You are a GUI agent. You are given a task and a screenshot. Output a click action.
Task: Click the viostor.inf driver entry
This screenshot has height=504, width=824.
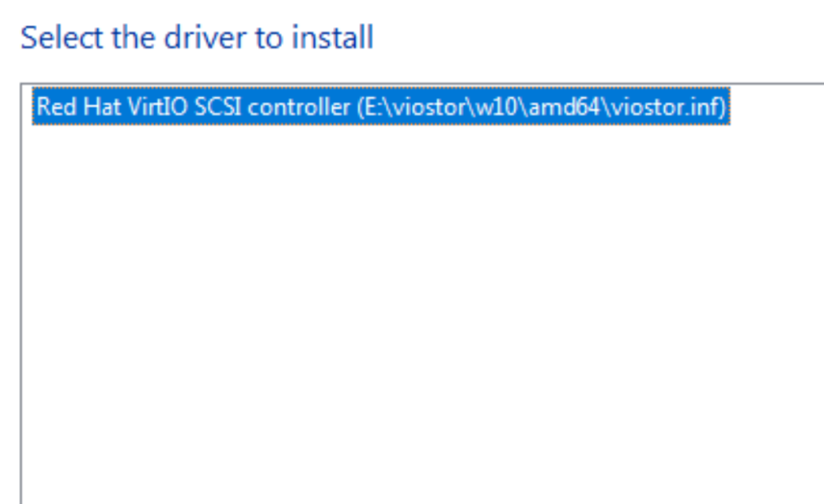click(x=381, y=106)
